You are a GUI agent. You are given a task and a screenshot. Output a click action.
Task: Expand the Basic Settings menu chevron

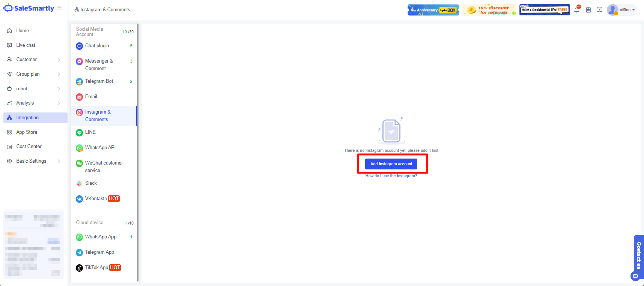(x=59, y=161)
